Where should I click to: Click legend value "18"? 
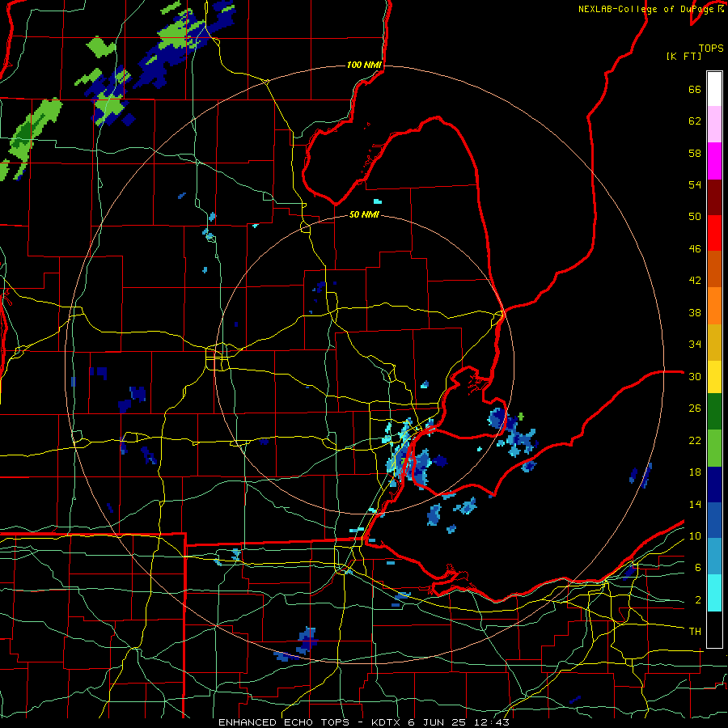point(695,472)
